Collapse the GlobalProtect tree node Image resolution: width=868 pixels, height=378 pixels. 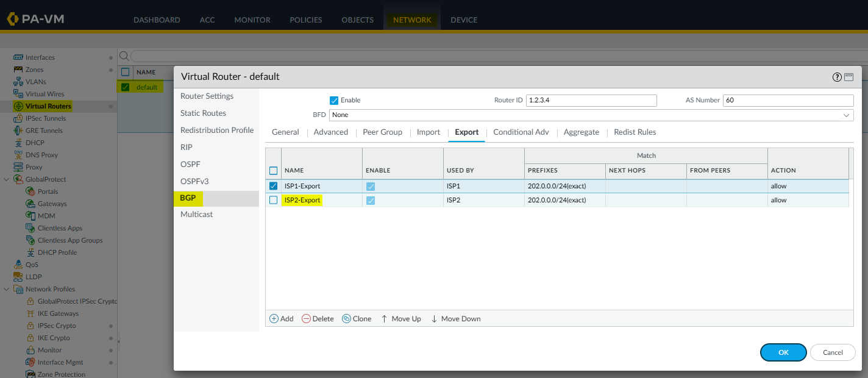click(x=7, y=179)
